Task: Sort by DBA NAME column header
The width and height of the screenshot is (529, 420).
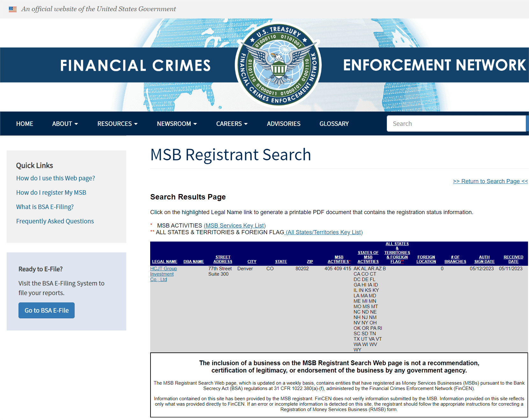Action: 194,262
